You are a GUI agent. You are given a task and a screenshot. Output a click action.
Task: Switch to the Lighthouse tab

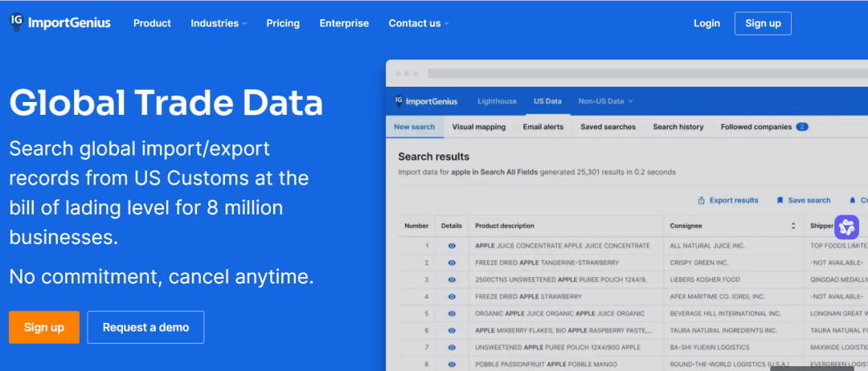(497, 101)
